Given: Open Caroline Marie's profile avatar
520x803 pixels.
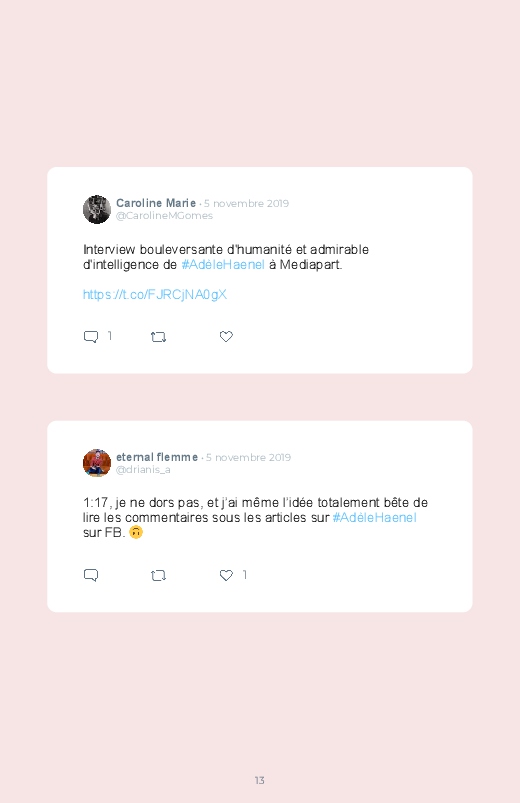Looking at the screenshot, I should 97,209.
